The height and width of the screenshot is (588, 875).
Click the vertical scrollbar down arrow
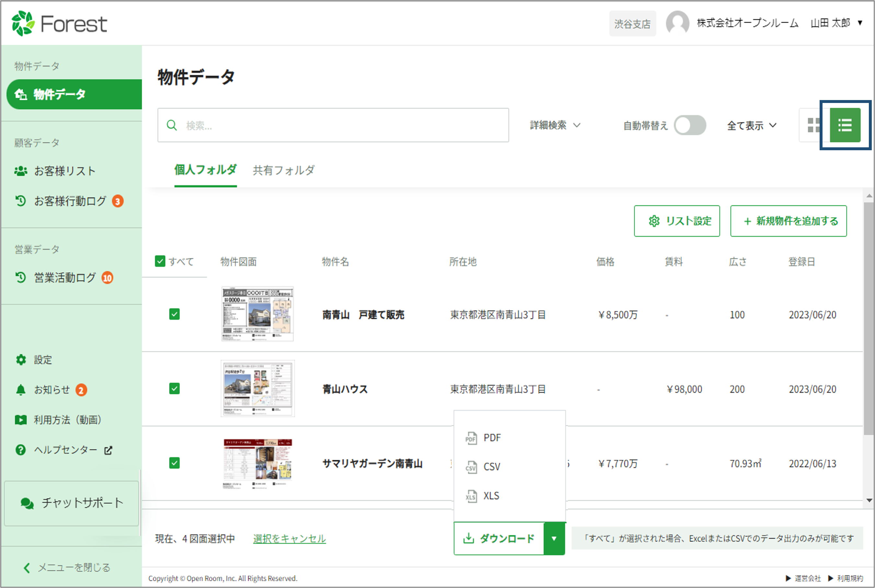tap(869, 500)
